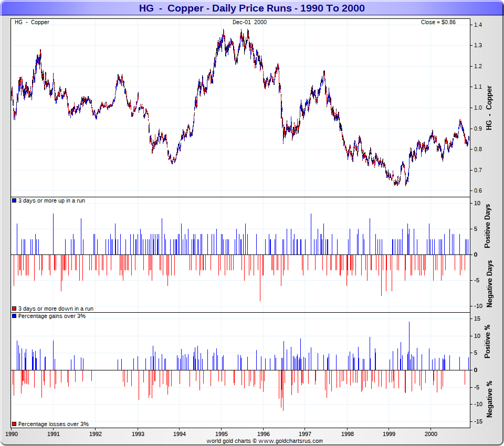The height and width of the screenshot is (446, 504).
Task: Click the '3 days or more down in a run' legend text
Action: pyautogui.click(x=56, y=309)
